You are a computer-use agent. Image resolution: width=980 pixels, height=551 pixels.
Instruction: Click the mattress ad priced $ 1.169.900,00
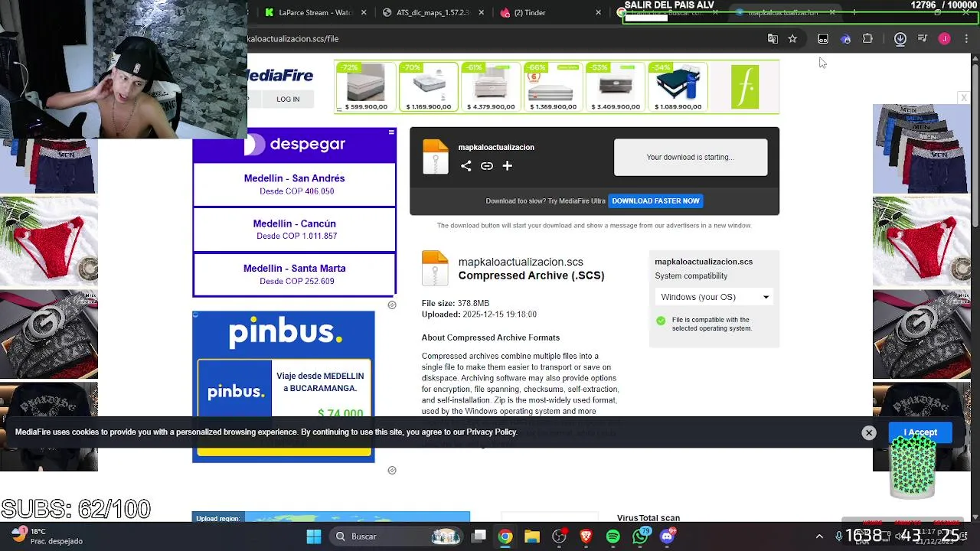pos(428,86)
